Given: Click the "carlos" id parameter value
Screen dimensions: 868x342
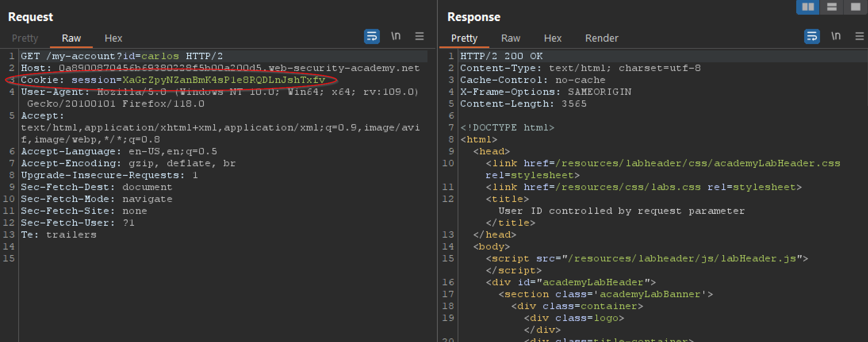Looking at the screenshot, I should tap(160, 56).
